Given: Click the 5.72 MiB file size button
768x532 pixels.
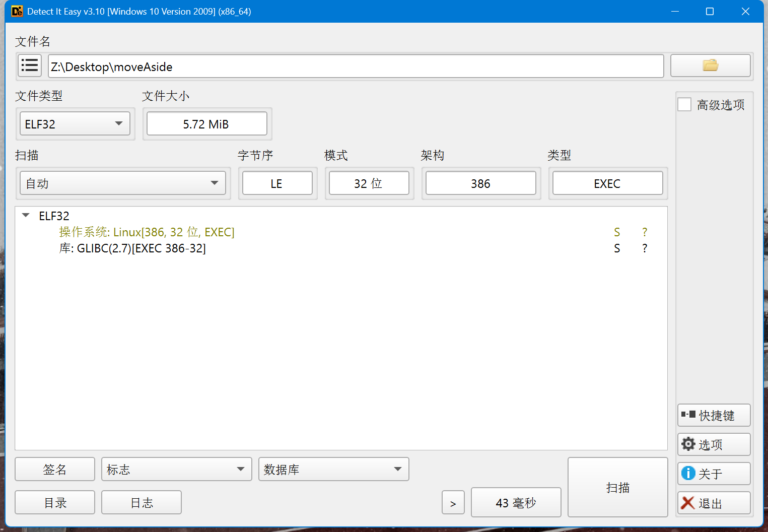Looking at the screenshot, I should pos(207,123).
